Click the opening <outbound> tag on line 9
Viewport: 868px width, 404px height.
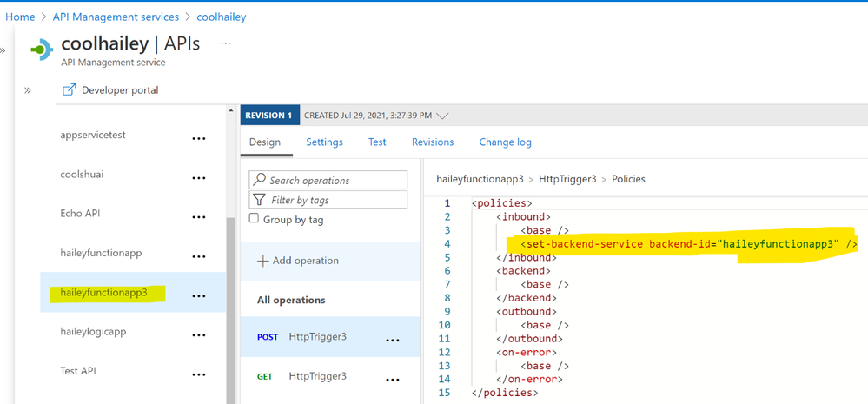527,312
